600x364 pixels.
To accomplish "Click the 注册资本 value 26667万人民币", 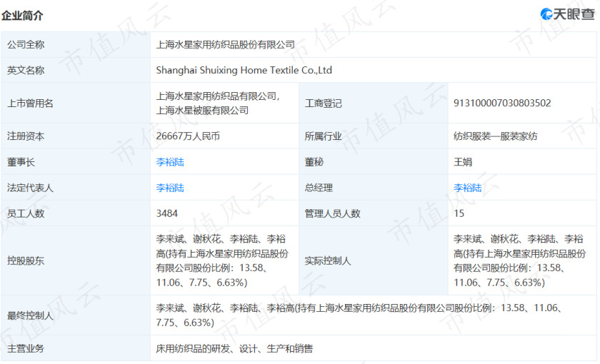I will (188, 136).
